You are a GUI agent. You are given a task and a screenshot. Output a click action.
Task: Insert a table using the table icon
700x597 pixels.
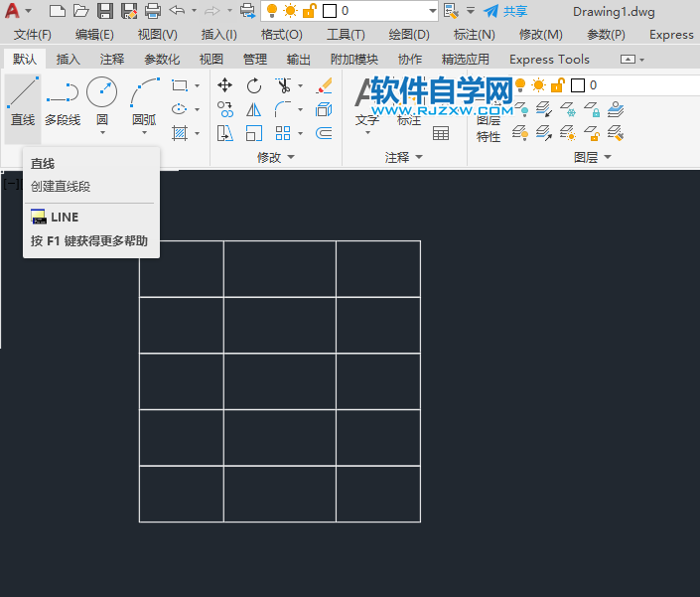point(441,133)
